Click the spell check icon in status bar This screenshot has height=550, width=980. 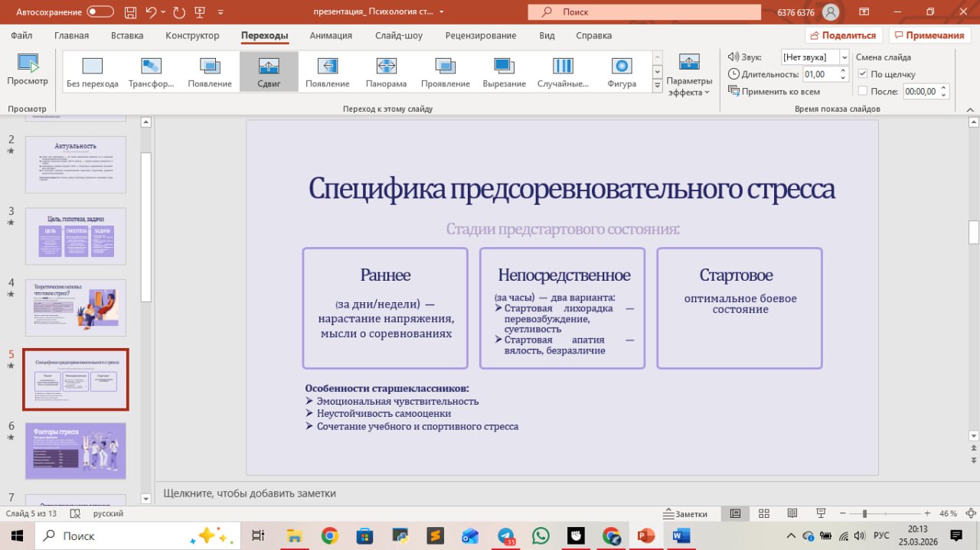(77, 513)
